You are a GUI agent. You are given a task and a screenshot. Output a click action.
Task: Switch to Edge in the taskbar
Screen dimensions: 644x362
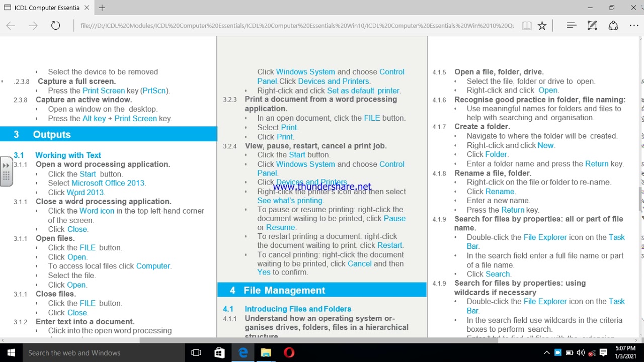coord(243,352)
